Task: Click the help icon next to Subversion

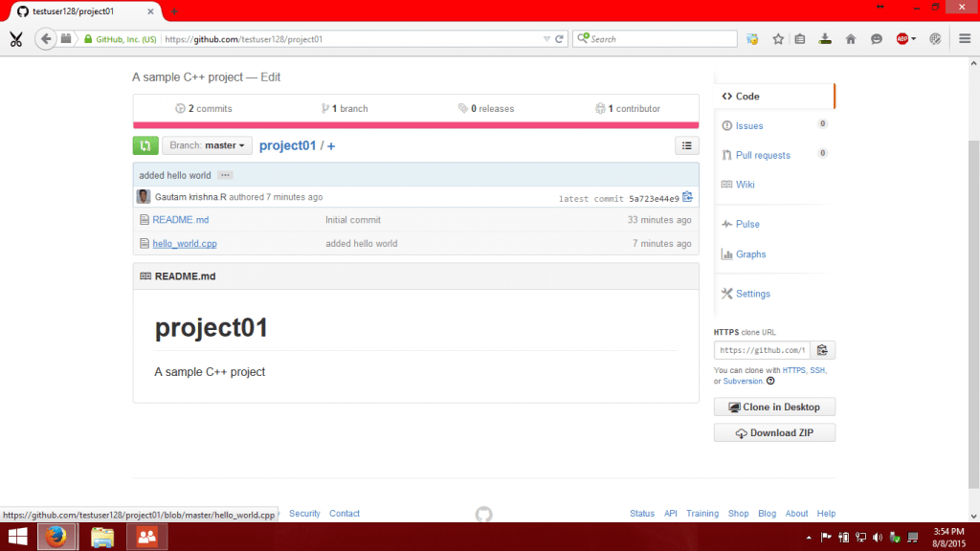Action: [770, 381]
